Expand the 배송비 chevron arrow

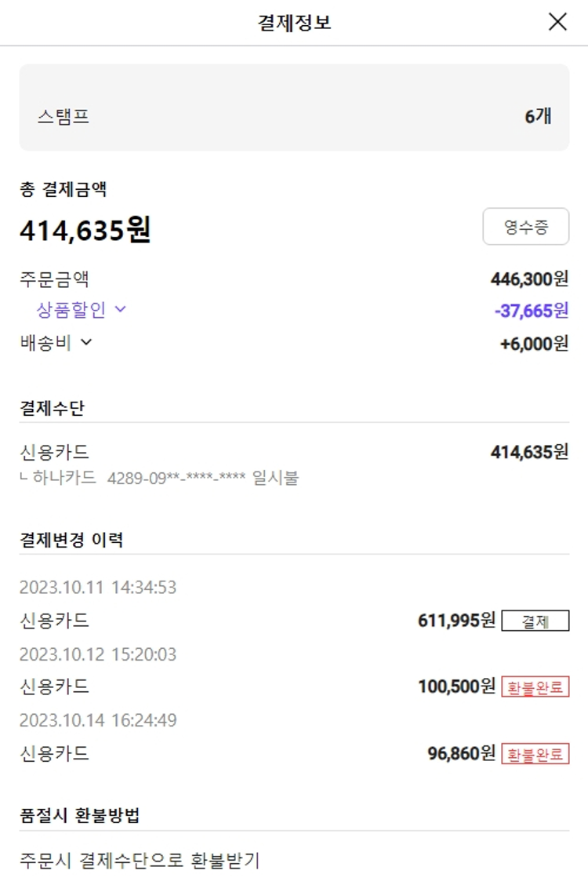click(x=86, y=342)
